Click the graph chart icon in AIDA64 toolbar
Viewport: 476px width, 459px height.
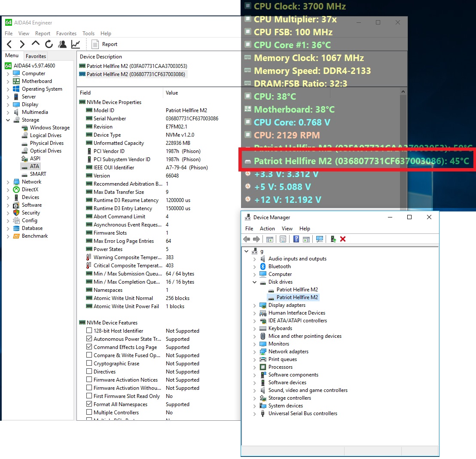pos(76,44)
